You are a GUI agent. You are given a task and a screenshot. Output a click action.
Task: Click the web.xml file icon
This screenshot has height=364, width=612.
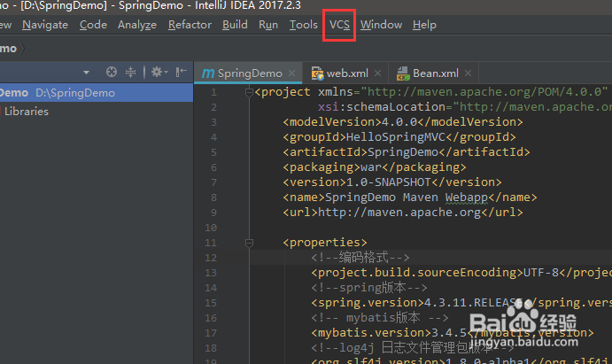pyautogui.click(x=317, y=74)
